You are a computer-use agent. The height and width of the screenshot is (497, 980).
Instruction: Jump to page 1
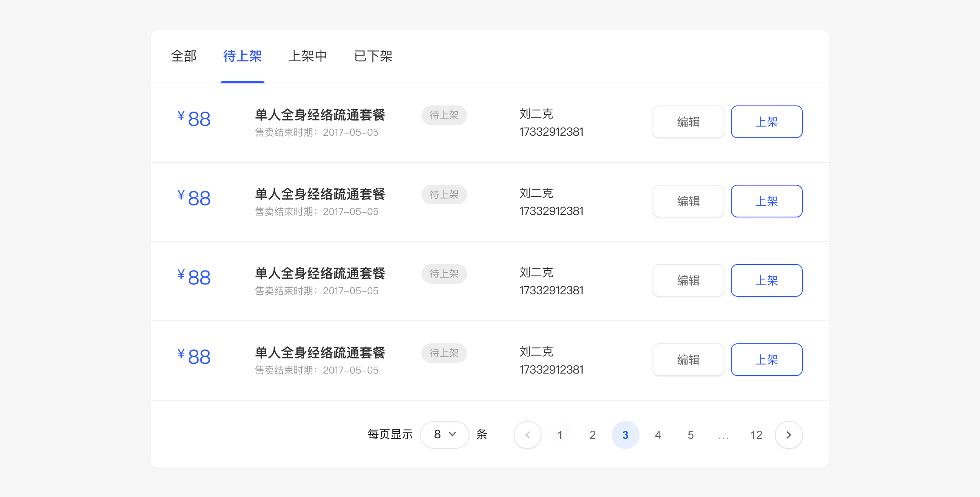pos(560,435)
